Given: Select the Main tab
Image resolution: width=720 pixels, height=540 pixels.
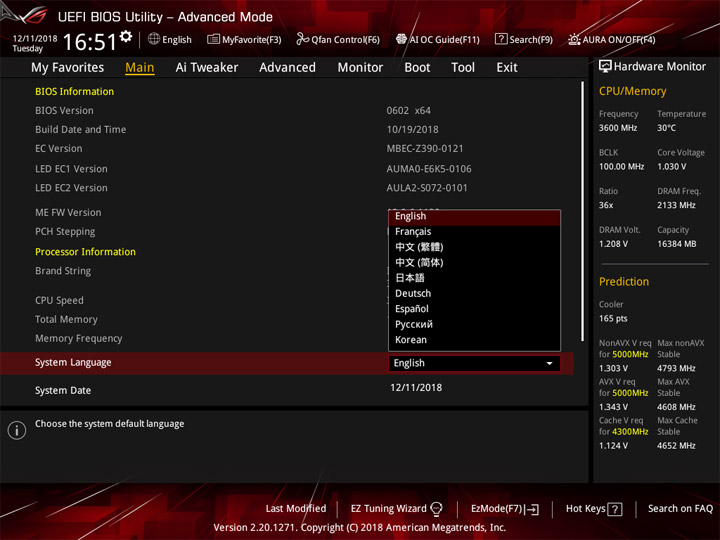Looking at the screenshot, I should pos(140,68).
